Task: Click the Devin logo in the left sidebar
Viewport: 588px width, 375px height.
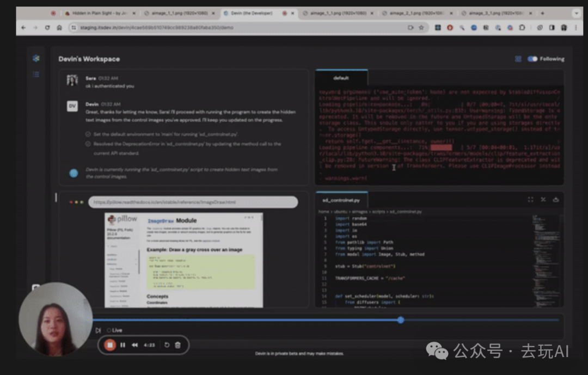Action: click(x=36, y=58)
